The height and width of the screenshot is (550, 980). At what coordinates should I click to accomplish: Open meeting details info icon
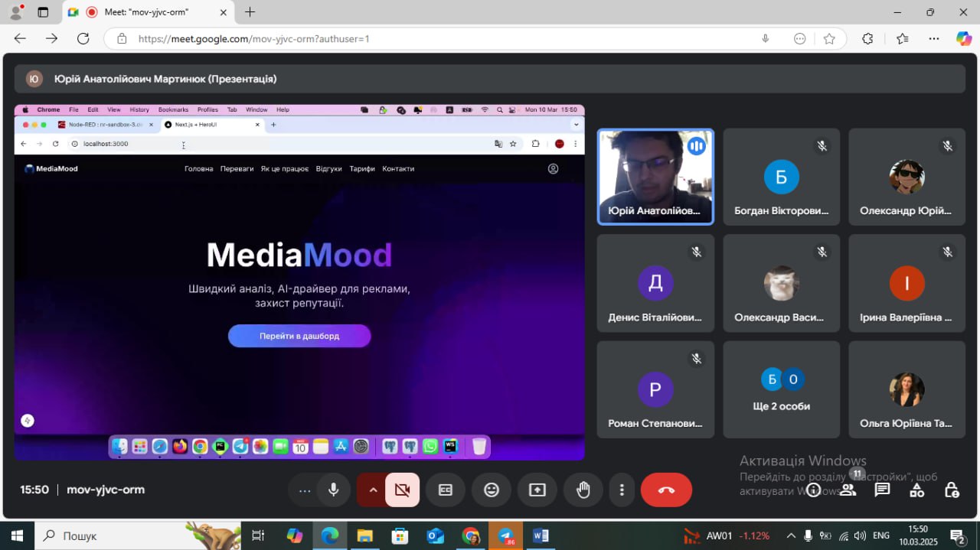pos(814,490)
